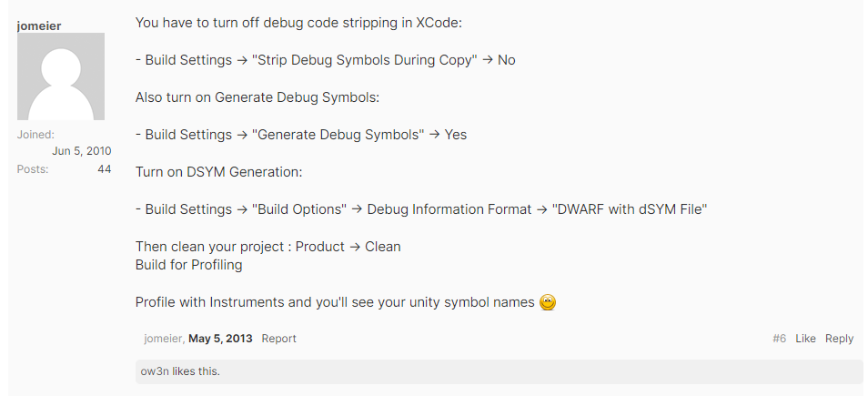Click the Jun 5, 2010 join date
Image resolution: width=868 pixels, height=396 pixels.
pos(81,151)
